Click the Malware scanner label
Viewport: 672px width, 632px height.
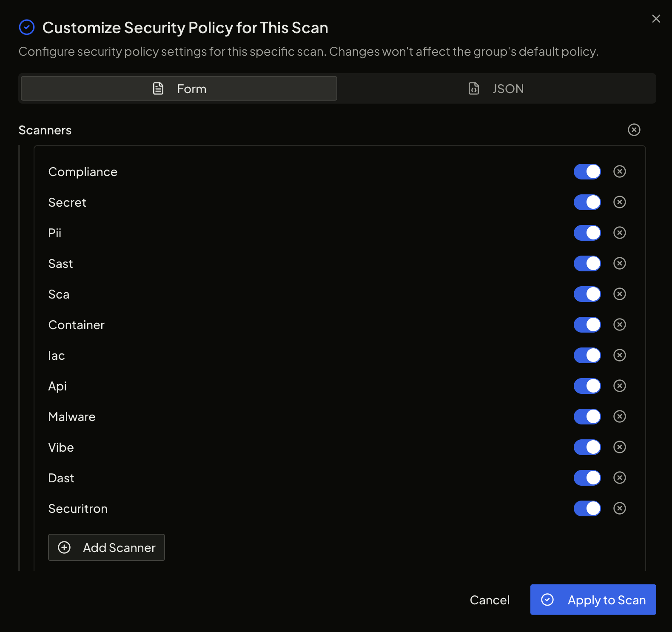coord(72,417)
